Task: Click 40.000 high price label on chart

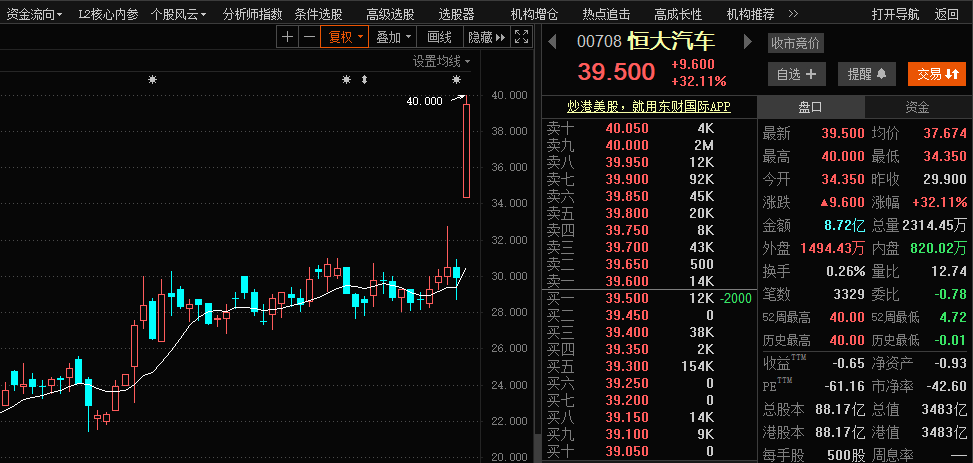Action: click(424, 101)
